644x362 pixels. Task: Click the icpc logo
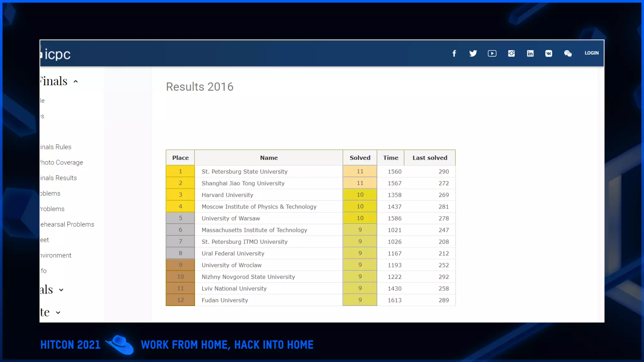(x=57, y=54)
